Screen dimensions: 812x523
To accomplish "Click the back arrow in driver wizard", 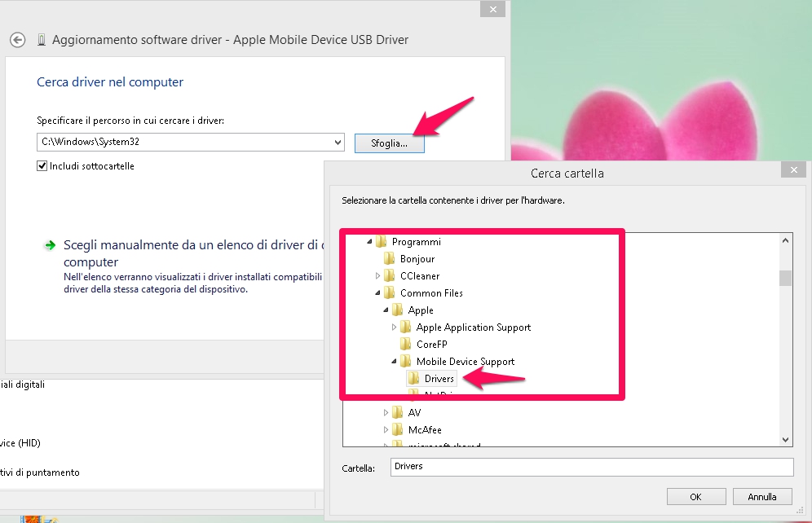I will (x=17, y=39).
